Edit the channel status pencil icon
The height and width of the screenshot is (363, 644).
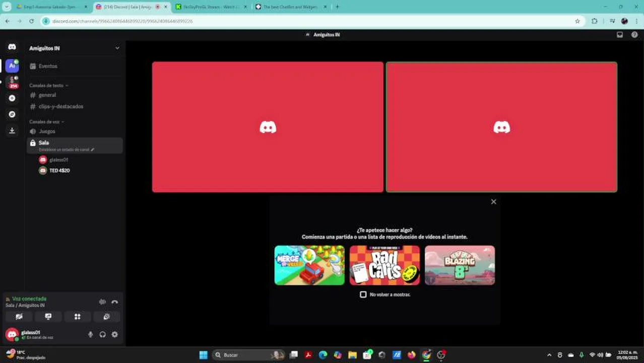[92, 150]
